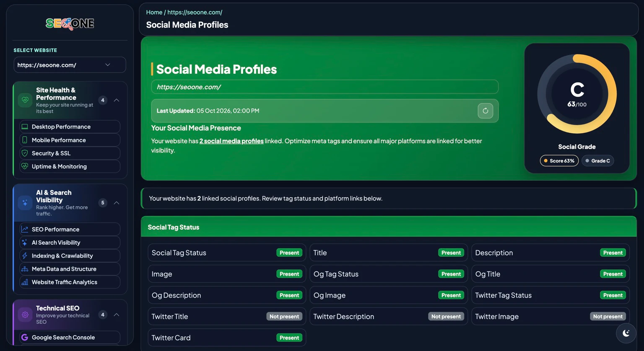644x351 pixels.
Task: Open Mobile Performance page
Action: pos(70,140)
